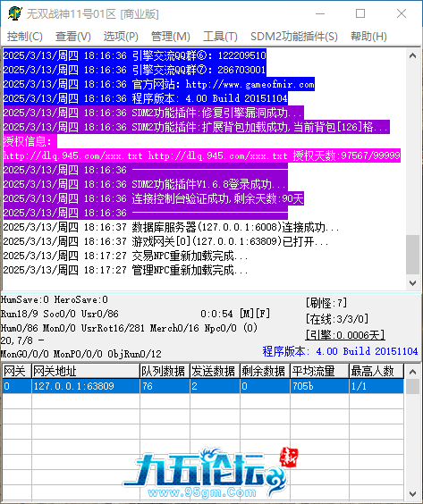Image resolution: width=423 pixels, height=504 pixels.
Task: Click log line with 官方网站 gameofmir.com
Action: (x=159, y=84)
